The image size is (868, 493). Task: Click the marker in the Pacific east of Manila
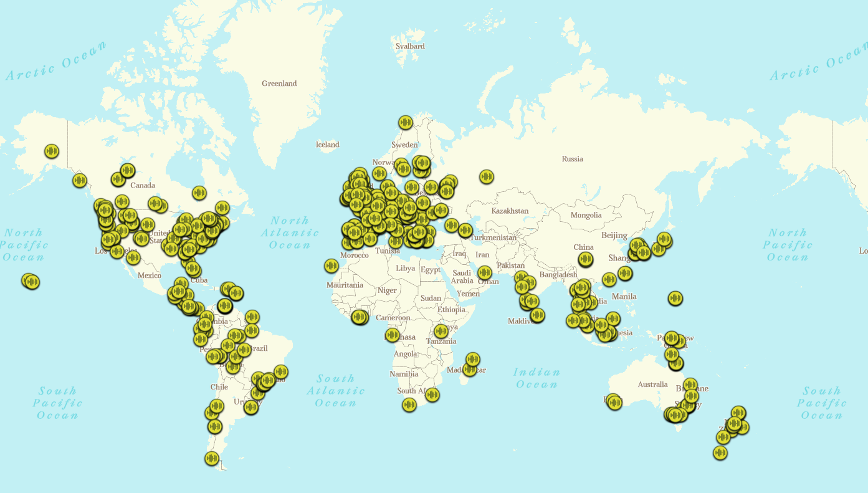[675, 299]
